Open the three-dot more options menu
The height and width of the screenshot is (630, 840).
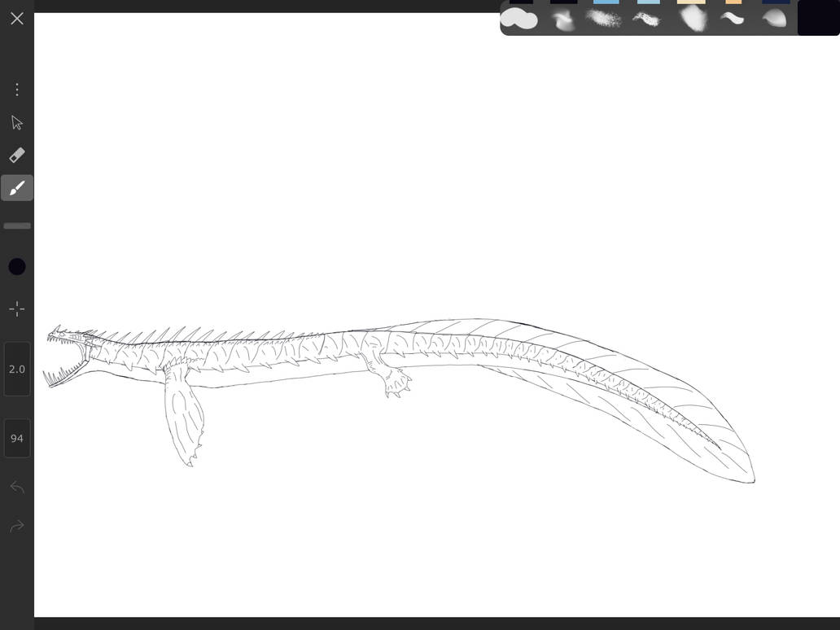[x=17, y=90]
